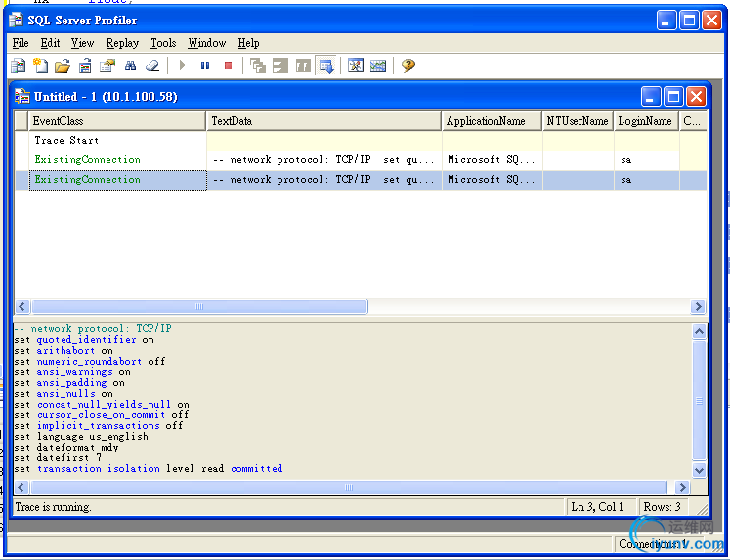
Task: Open a trace file via folder icon
Action: point(63,65)
